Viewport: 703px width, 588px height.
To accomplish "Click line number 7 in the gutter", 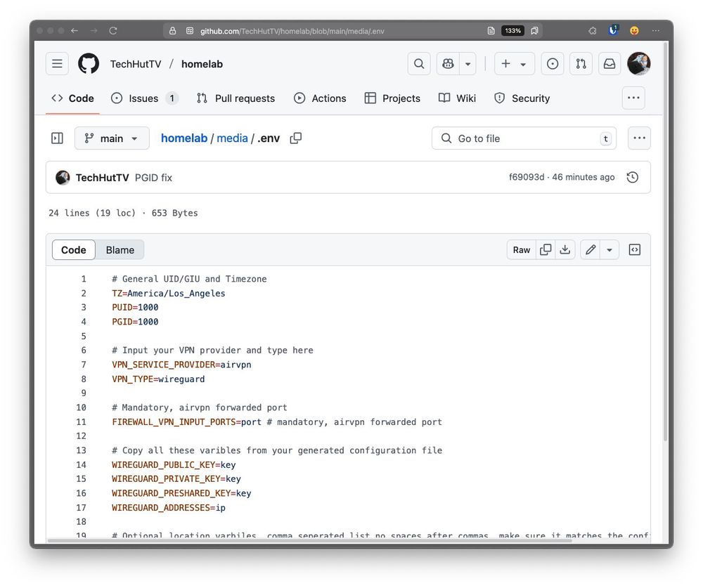I will pos(84,365).
